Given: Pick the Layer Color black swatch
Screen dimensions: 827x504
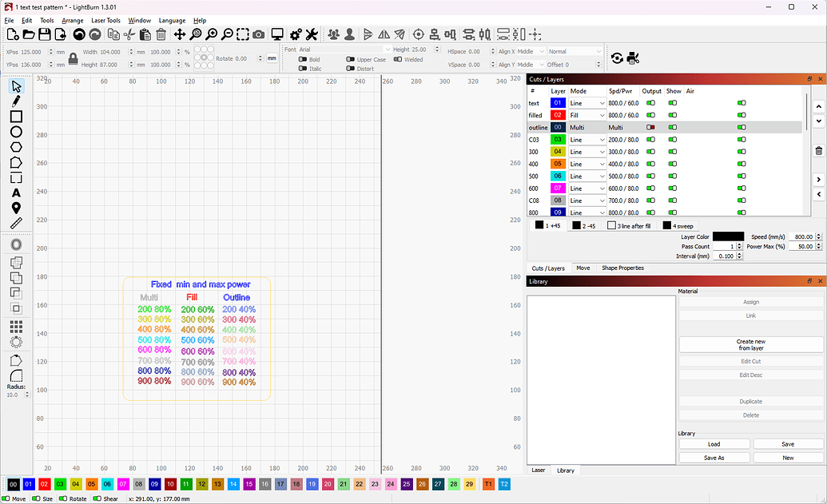Looking at the screenshot, I should [728, 236].
